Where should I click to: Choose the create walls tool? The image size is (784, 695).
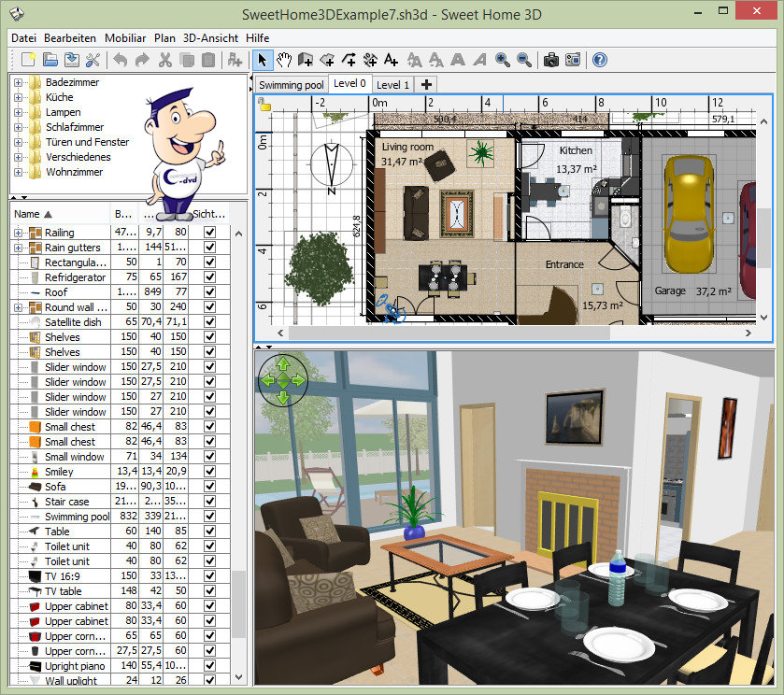(306, 60)
